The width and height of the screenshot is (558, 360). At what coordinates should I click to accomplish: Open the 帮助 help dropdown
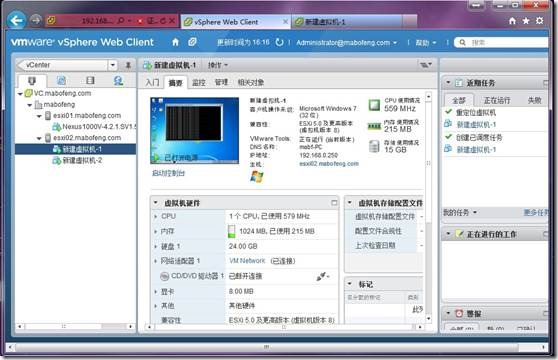(426, 43)
